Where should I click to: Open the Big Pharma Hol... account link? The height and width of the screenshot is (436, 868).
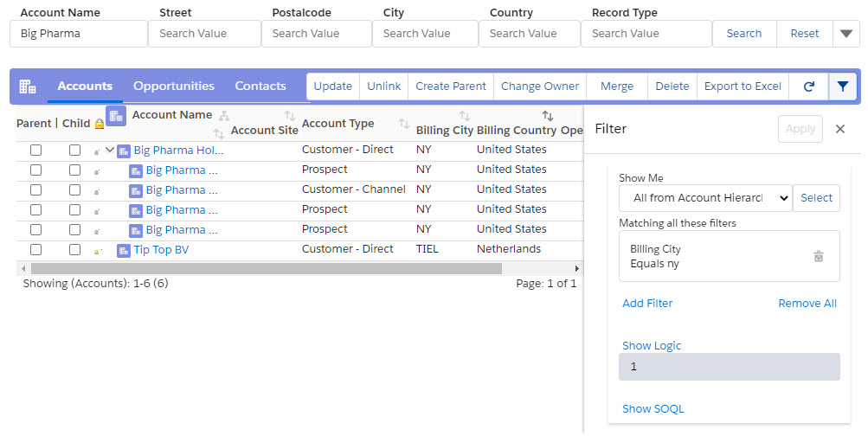pyautogui.click(x=178, y=151)
